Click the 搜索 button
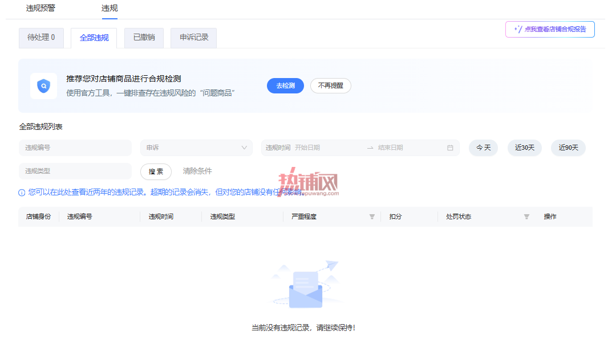 coord(156,172)
